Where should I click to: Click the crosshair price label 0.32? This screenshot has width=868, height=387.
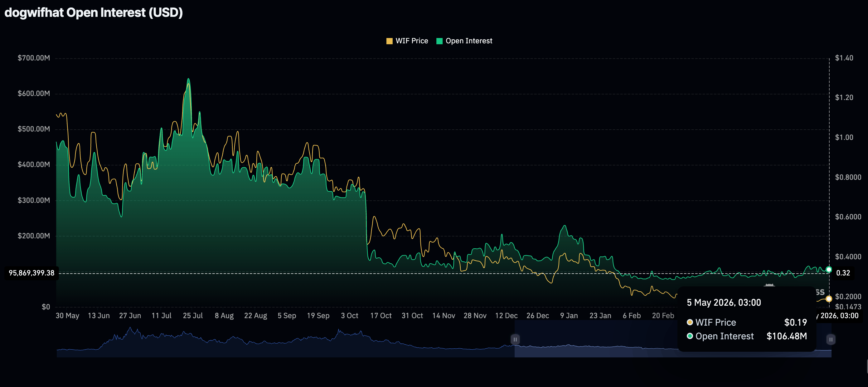[x=843, y=273]
